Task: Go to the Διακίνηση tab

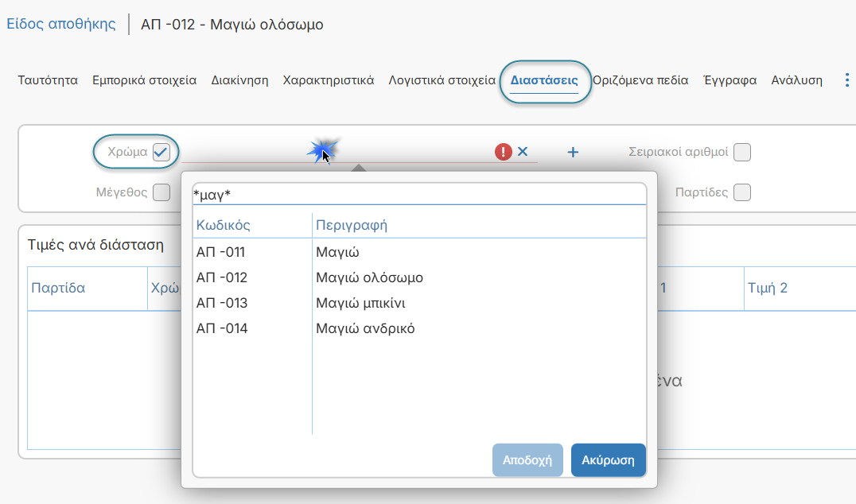Action: (x=239, y=80)
